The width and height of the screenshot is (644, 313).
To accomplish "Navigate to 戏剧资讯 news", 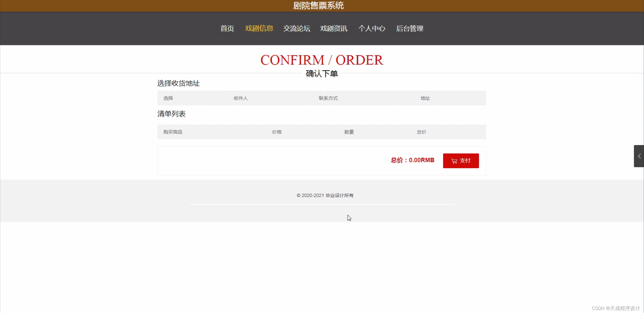I will 334,28.
